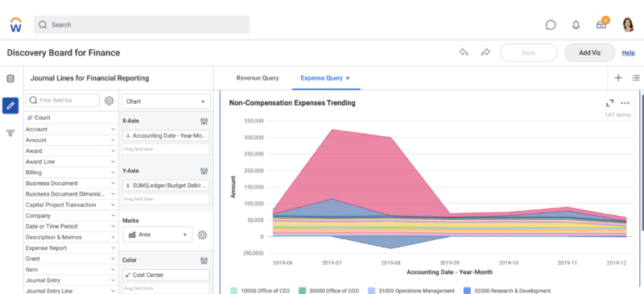Select the Expense Query tab
The image size is (644, 294).
321,78
